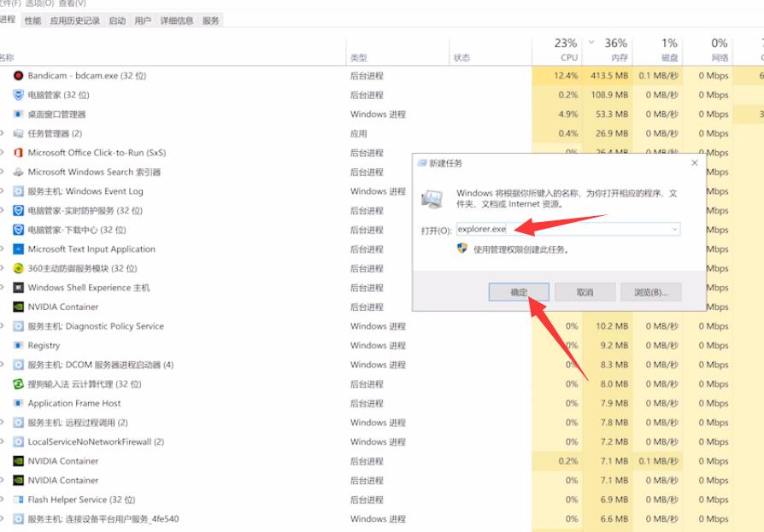The height and width of the screenshot is (532, 764).
Task: Click the Windows Shell Experience 主机 icon
Action: [x=18, y=288]
